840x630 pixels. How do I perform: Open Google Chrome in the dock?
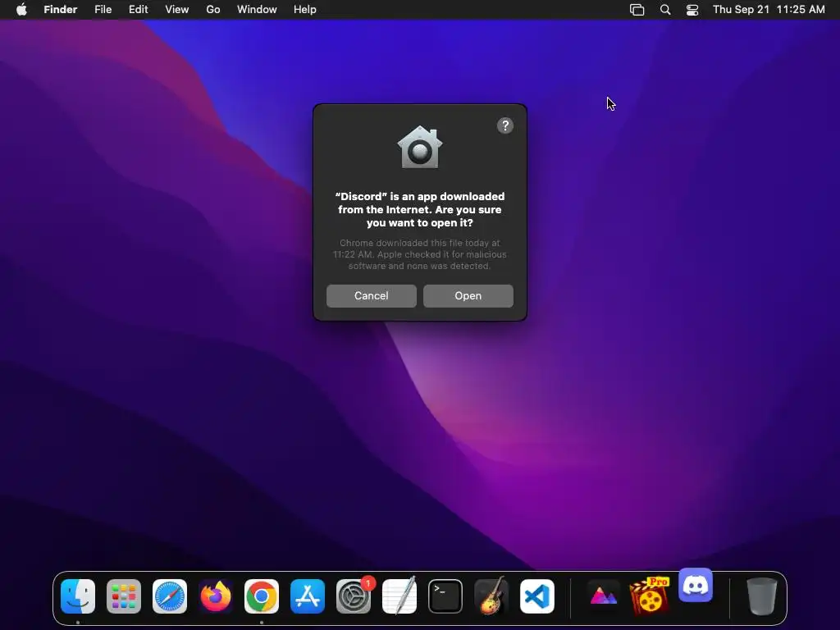coord(262,596)
